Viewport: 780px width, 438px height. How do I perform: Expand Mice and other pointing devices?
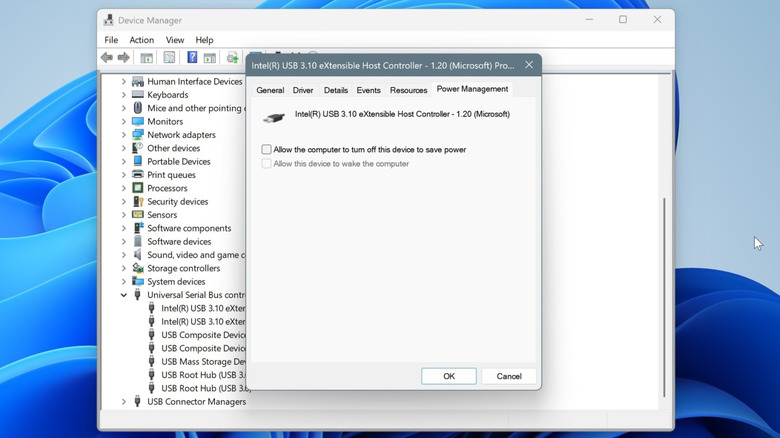(123, 108)
